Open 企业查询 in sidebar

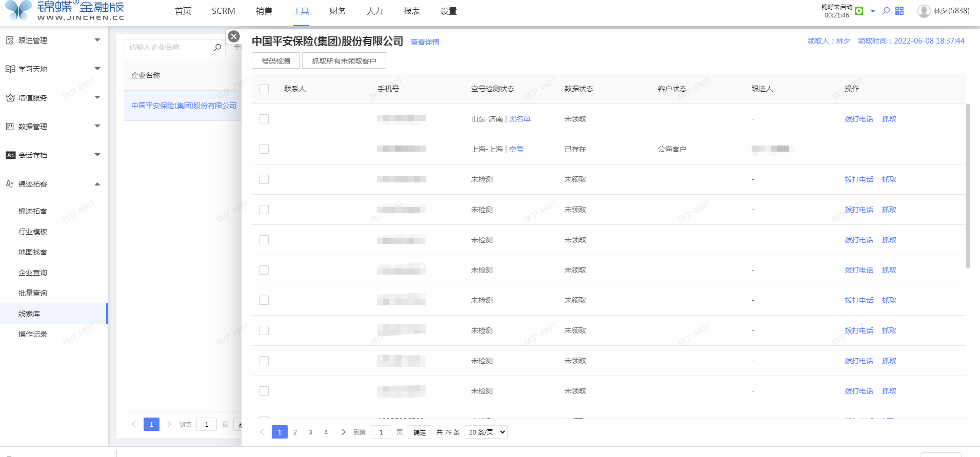point(33,273)
